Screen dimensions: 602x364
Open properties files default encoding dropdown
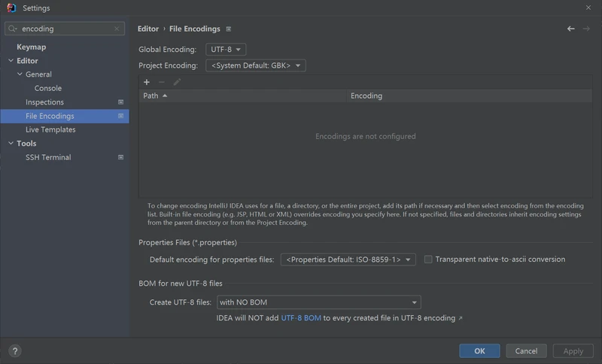348,259
